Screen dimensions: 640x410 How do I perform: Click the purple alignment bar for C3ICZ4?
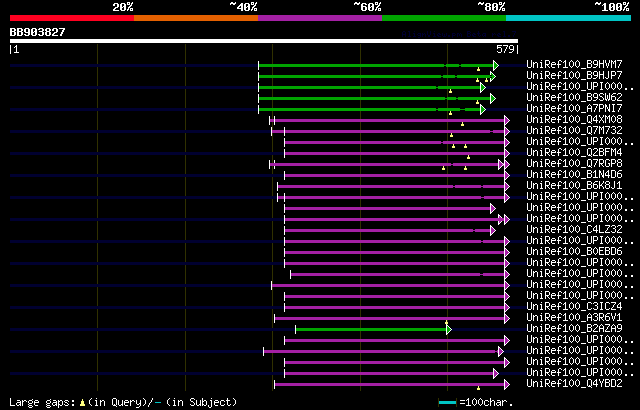[395, 308]
